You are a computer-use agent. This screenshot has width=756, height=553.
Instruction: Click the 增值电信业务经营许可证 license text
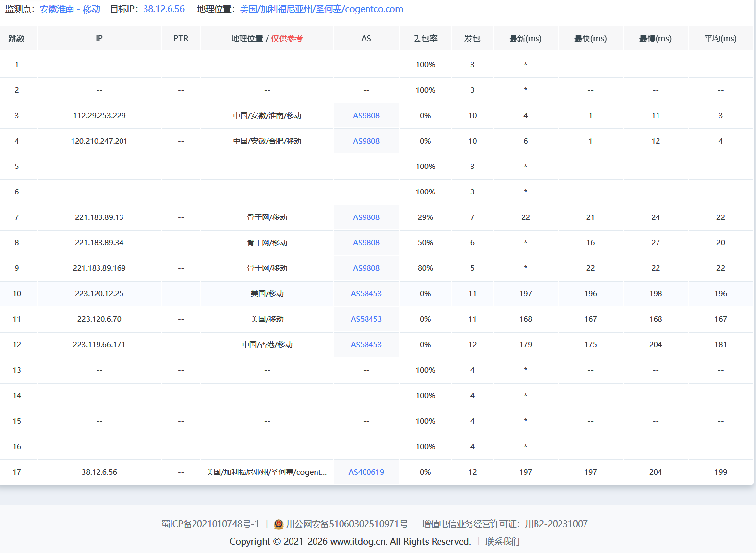pyautogui.click(x=504, y=524)
